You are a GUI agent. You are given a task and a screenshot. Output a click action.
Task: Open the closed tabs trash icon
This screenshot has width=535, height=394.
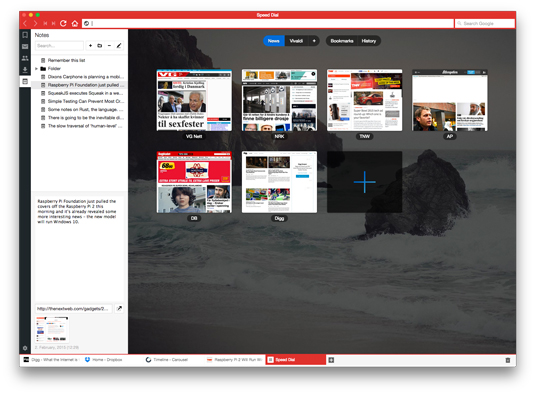[508, 360]
